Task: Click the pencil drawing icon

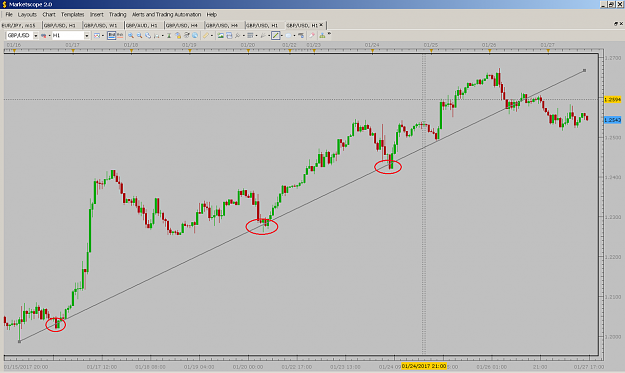Action: click(x=205, y=35)
